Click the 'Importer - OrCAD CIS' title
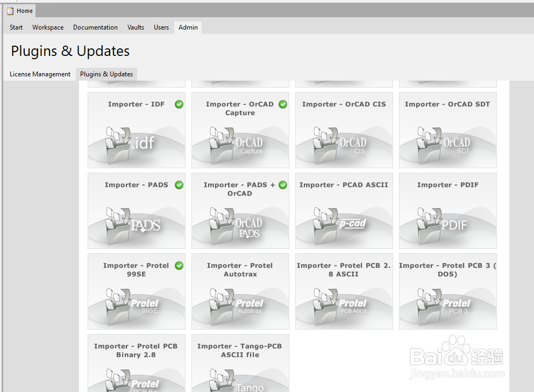 344,104
